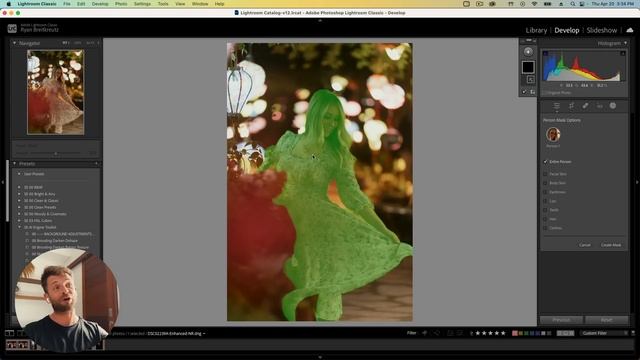Click the Navigator preview thumbnail
This screenshot has height=360, width=640.
56,92
